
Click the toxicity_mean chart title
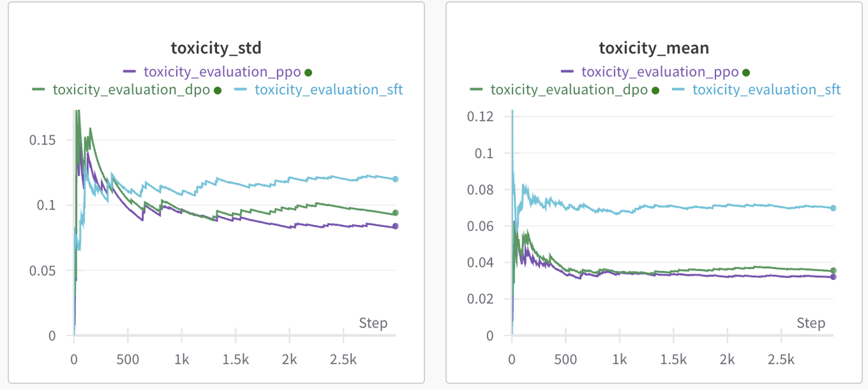[654, 48]
